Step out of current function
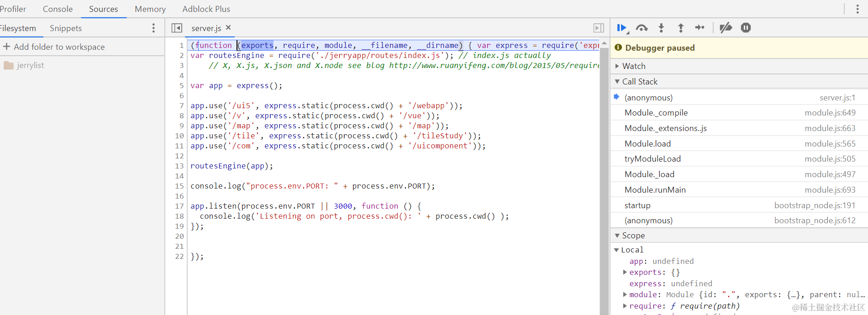Image resolution: width=868 pixels, height=315 pixels. (681, 28)
